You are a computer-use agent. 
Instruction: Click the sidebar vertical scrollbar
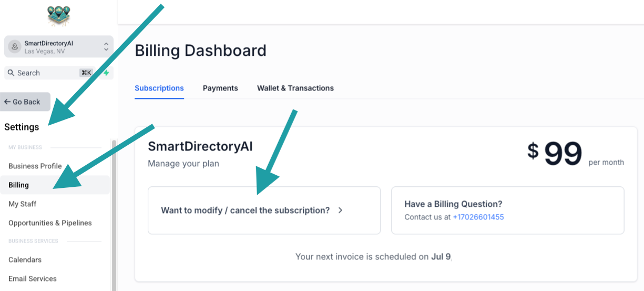pyautogui.click(x=114, y=215)
